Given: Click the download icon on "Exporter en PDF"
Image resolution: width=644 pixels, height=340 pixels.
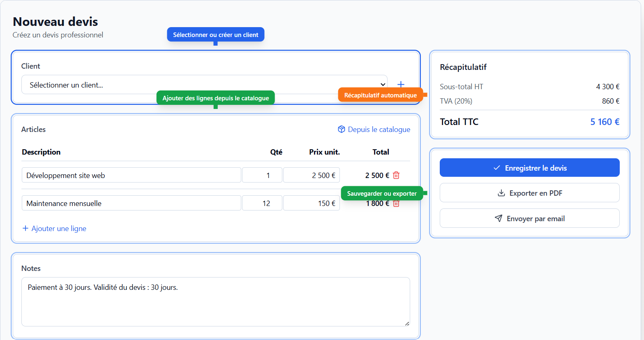Looking at the screenshot, I should (501, 193).
